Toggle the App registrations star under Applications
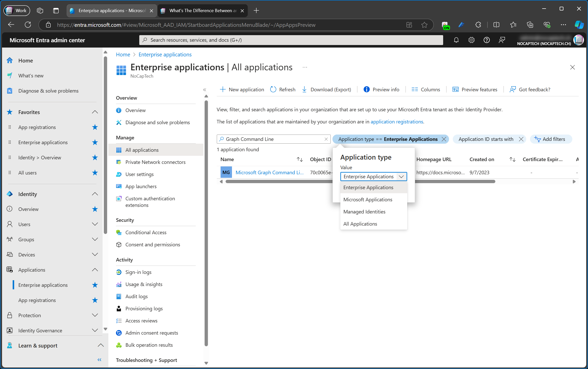This screenshot has width=588, height=369. (95, 300)
